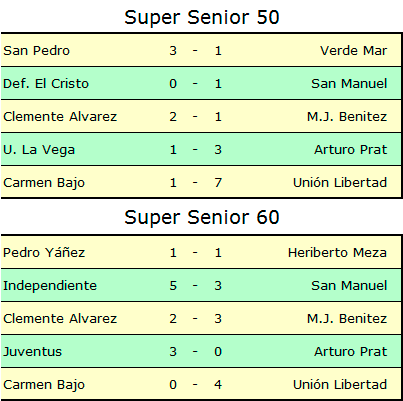Click Unión Libertad's score of 4
The height and width of the screenshot is (401, 403).
(218, 385)
